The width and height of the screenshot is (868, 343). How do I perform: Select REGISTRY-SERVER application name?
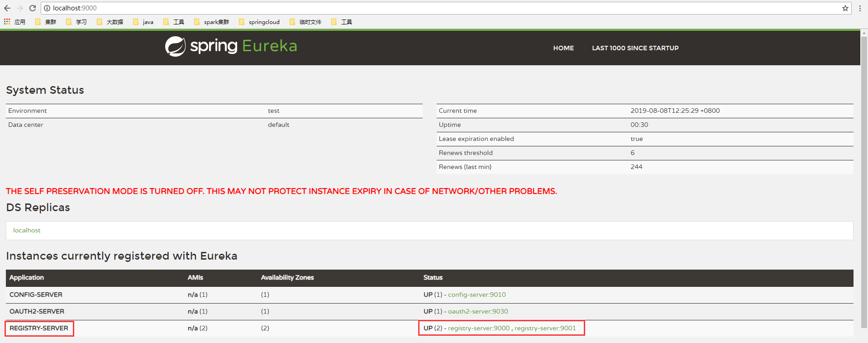click(39, 328)
